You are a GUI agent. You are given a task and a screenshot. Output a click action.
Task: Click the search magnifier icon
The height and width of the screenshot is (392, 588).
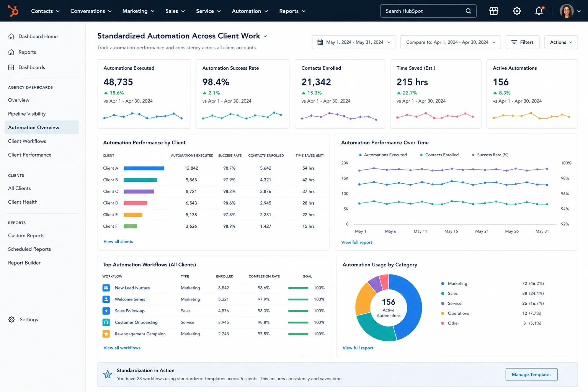(x=469, y=11)
